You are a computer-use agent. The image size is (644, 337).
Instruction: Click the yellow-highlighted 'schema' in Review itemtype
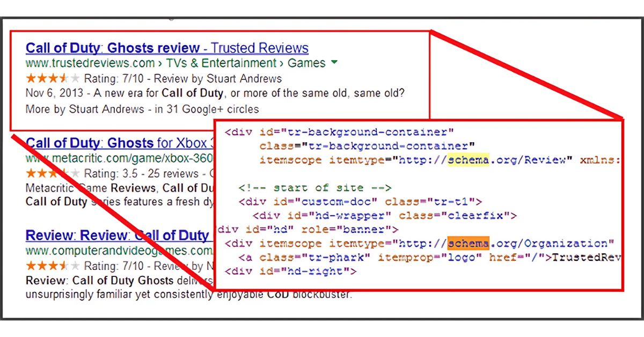[x=468, y=160]
